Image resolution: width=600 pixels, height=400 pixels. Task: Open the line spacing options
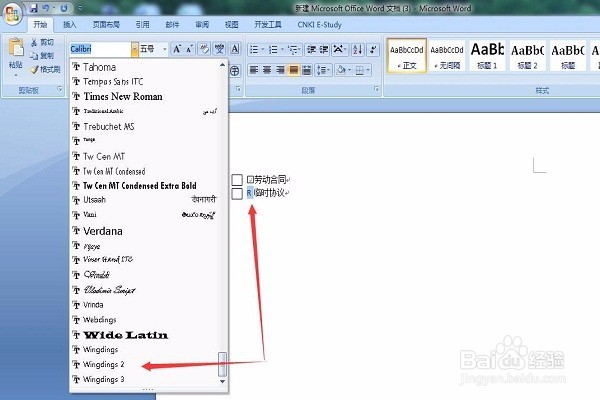(322, 70)
